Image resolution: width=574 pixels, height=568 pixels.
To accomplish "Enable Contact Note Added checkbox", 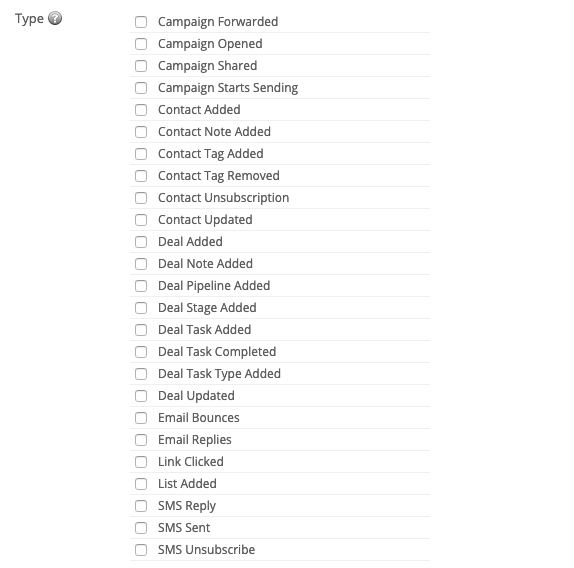I will click(141, 132).
